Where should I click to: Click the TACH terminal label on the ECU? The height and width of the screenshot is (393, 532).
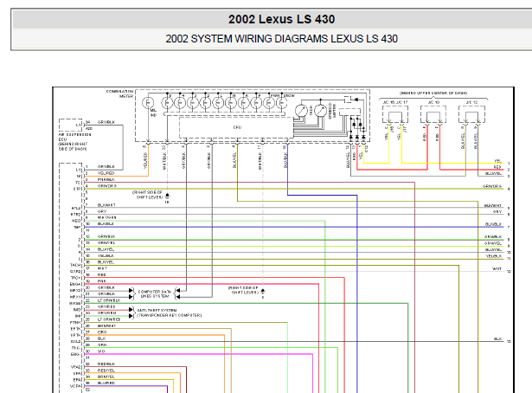75,265
